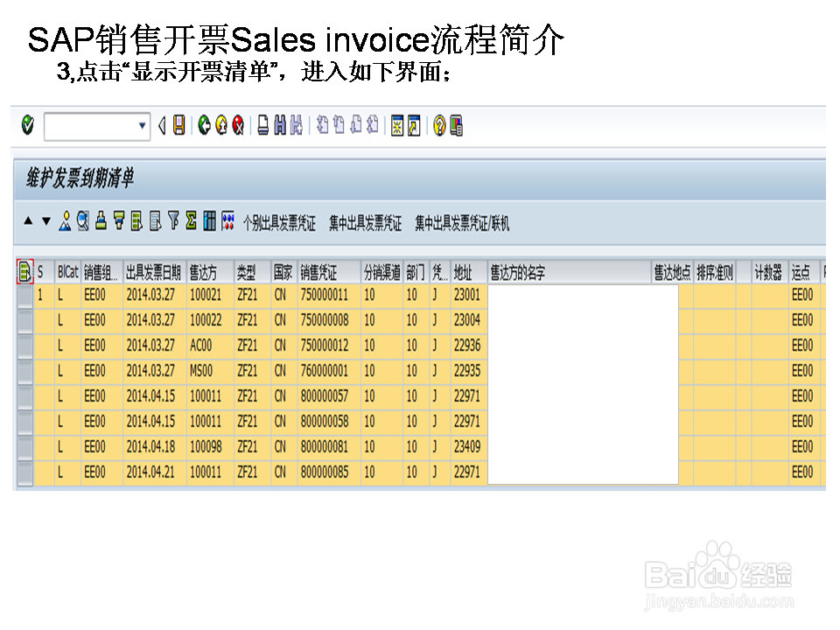Click the 分销渠道 column header
This screenshot has height=630, width=840.
pos(382,272)
